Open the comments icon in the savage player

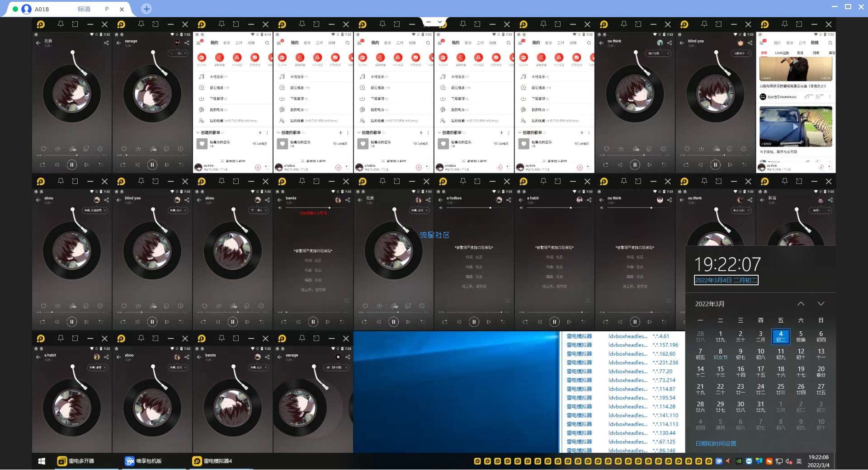point(166,149)
